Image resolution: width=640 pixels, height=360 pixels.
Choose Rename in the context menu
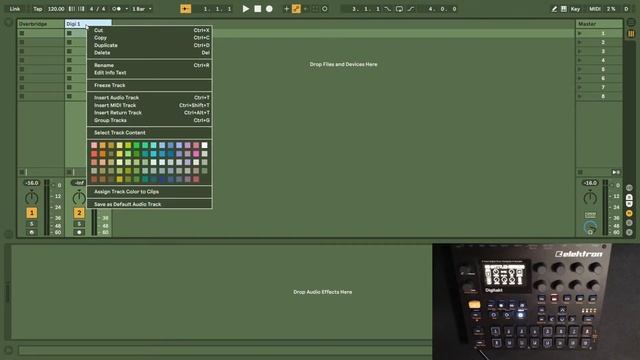pyautogui.click(x=149, y=65)
